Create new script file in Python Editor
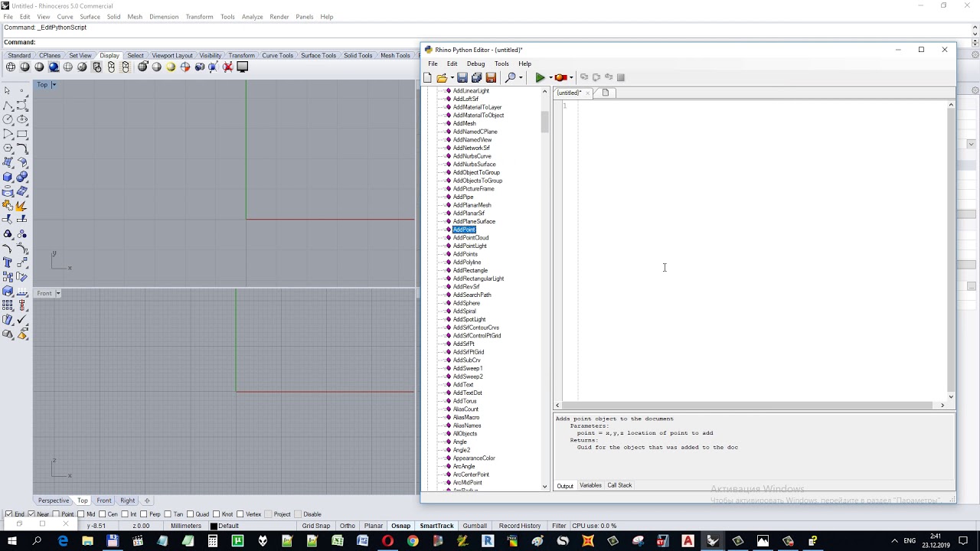The height and width of the screenshot is (551, 980). coord(427,77)
